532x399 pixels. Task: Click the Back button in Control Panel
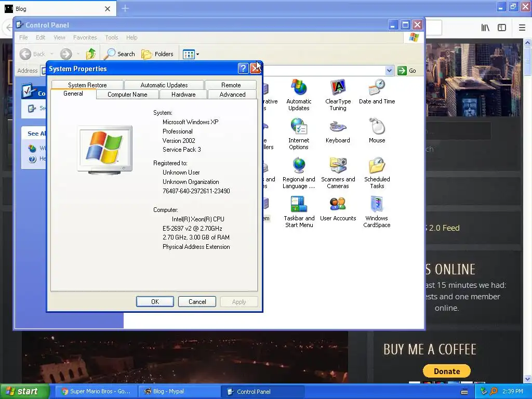tap(33, 54)
